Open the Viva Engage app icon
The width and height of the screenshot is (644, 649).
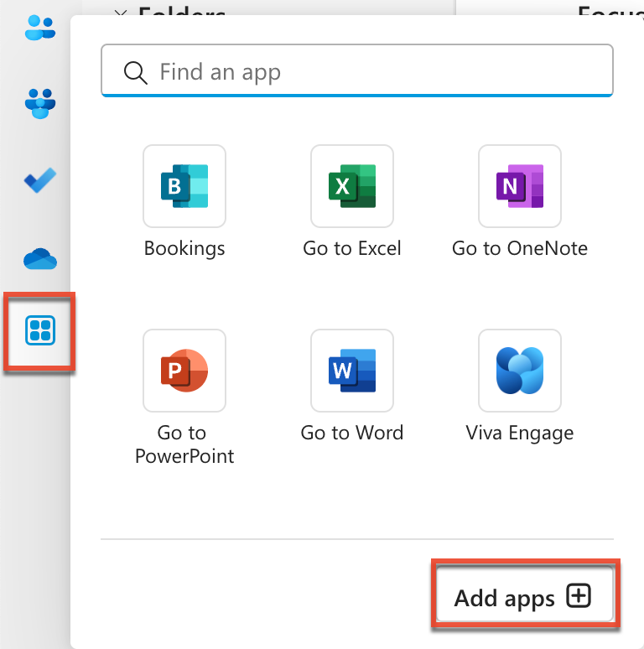pos(520,371)
